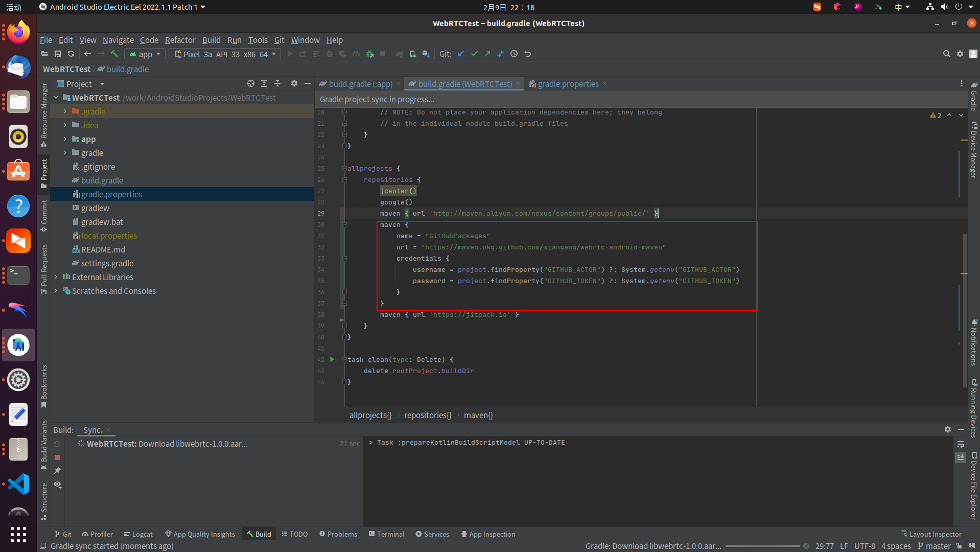The image size is (980, 552).
Task: Click master branch in status bar
Action: tap(934, 546)
